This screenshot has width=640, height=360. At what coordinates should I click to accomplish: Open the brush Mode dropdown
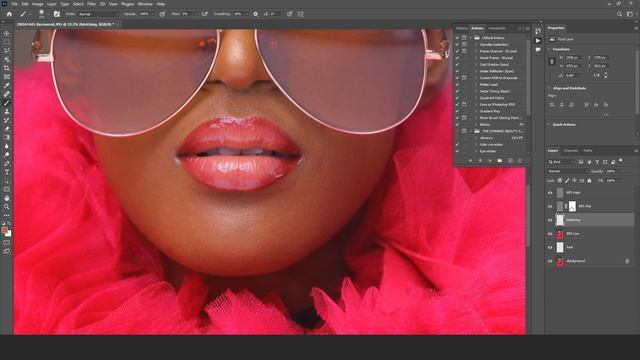pos(99,14)
